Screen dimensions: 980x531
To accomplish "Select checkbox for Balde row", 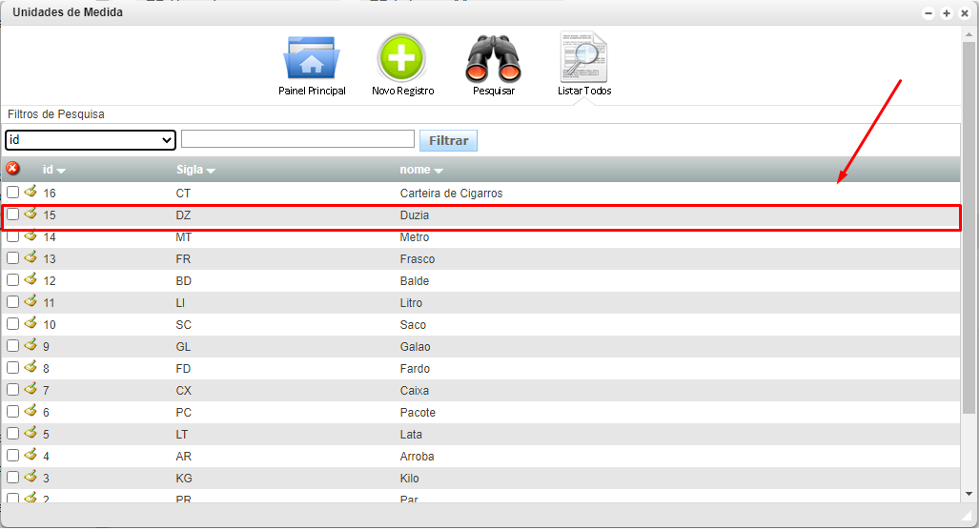I will pyautogui.click(x=12, y=280).
